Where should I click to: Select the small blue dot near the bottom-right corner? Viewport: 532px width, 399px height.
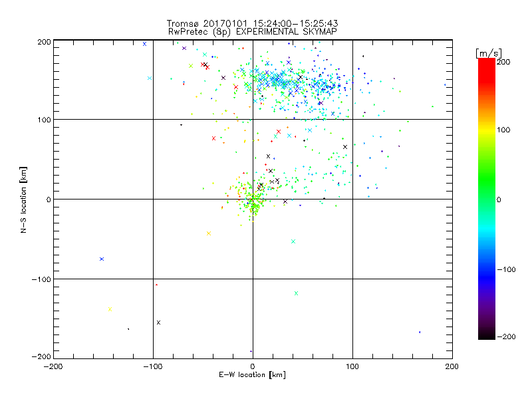pos(420,332)
